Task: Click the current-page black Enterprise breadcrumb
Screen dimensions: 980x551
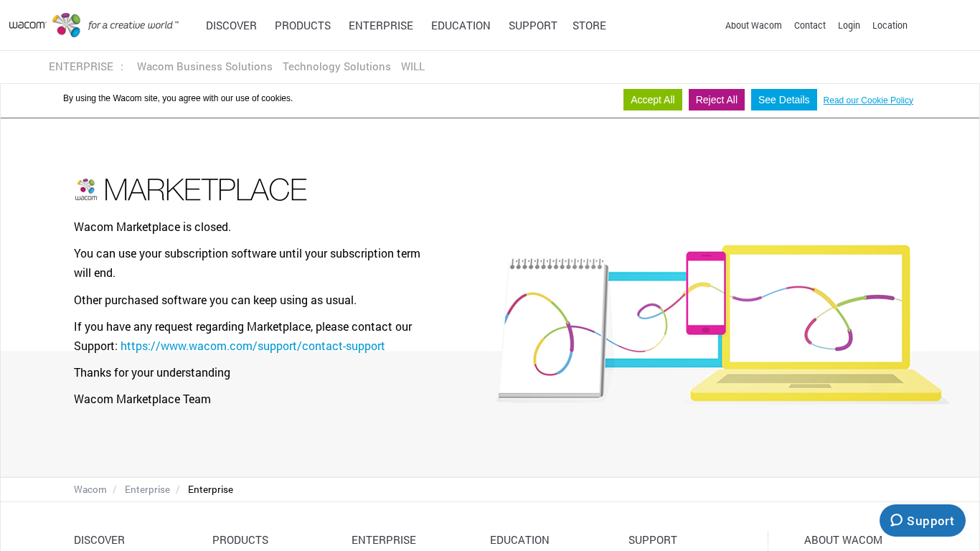Action: [x=210, y=489]
